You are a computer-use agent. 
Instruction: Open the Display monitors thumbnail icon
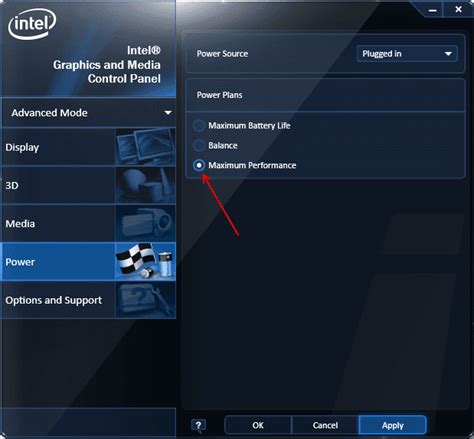(145, 147)
